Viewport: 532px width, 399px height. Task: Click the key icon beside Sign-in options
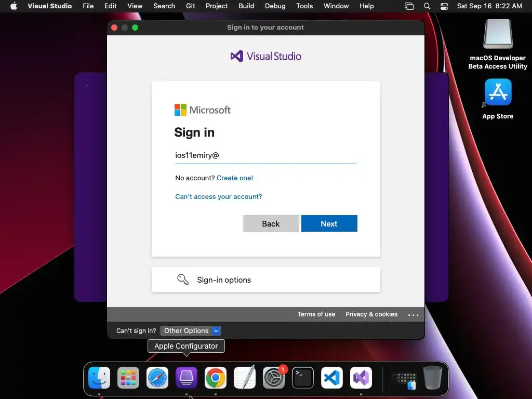[x=182, y=280]
